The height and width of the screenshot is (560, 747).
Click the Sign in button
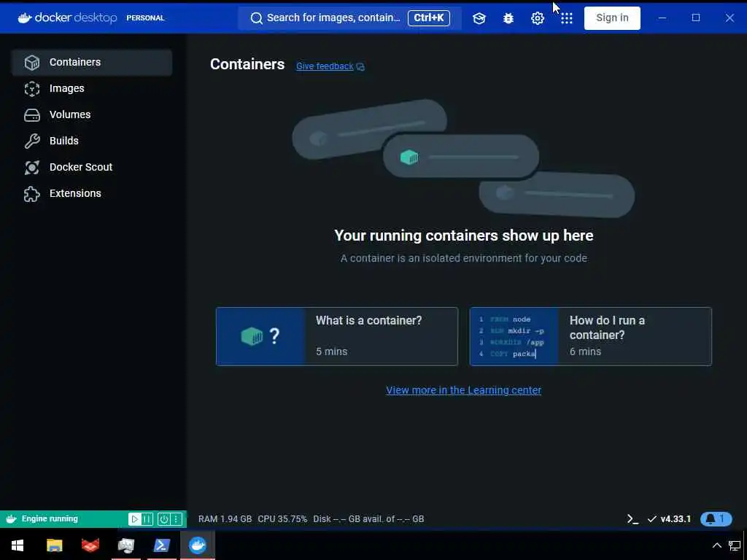(612, 18)
